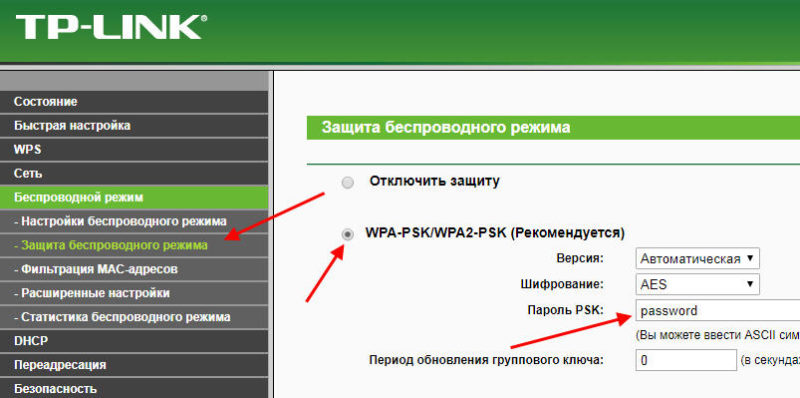The height and width of the screenshot is (398, 800).
Task: Open Расширенные настройки submenu
Action: pyautogui.click(x=134, y=293)
